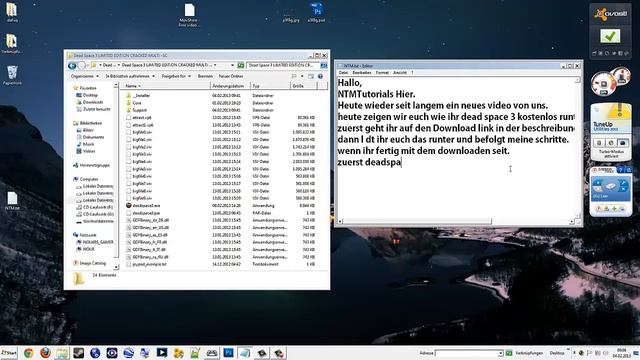The image size is (640, 360).
Task: Open the Format menu in Editor
Action: 382,73
